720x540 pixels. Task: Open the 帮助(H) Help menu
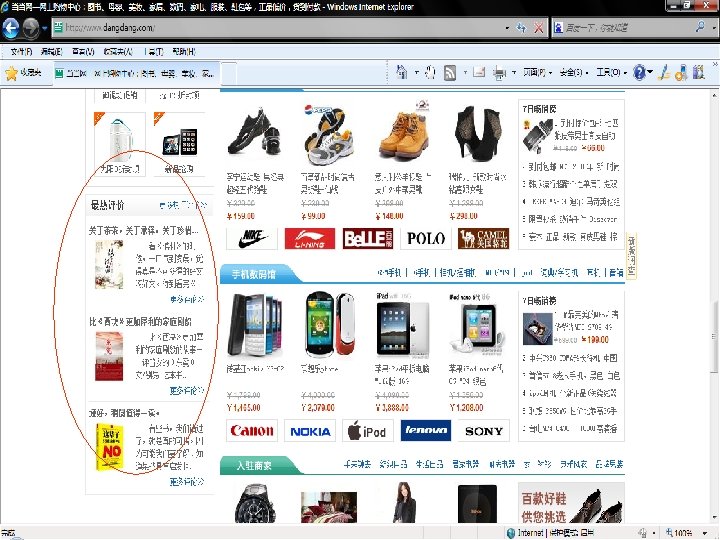click(x=184, y=51)
